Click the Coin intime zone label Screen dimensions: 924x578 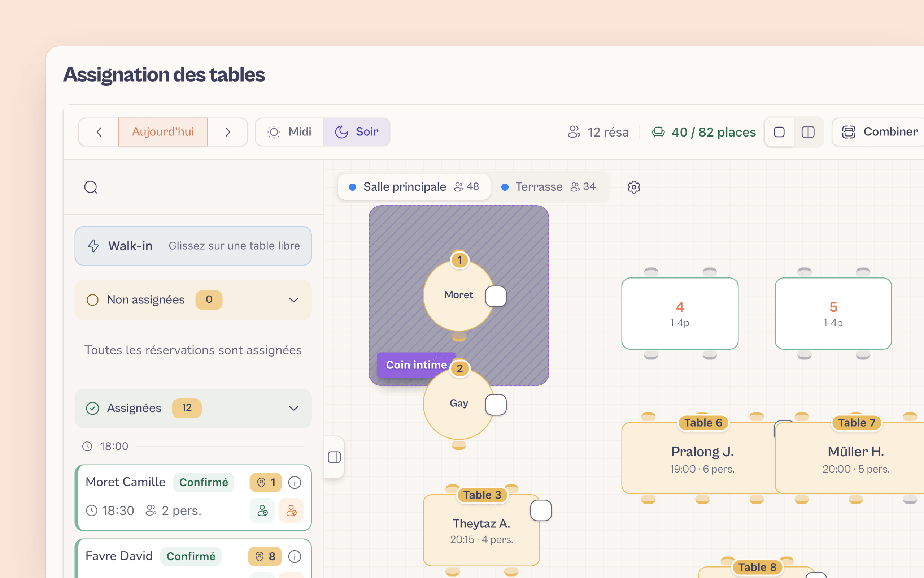416,365
